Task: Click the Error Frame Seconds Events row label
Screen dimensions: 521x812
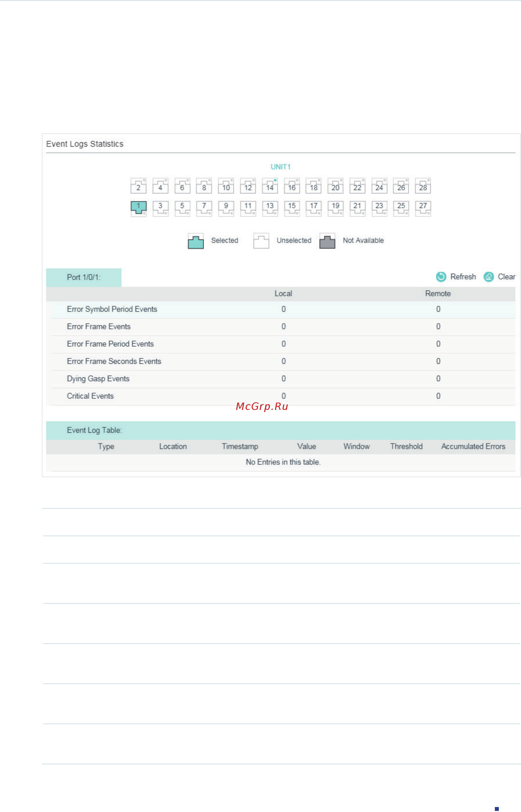Action: (114, 361)
